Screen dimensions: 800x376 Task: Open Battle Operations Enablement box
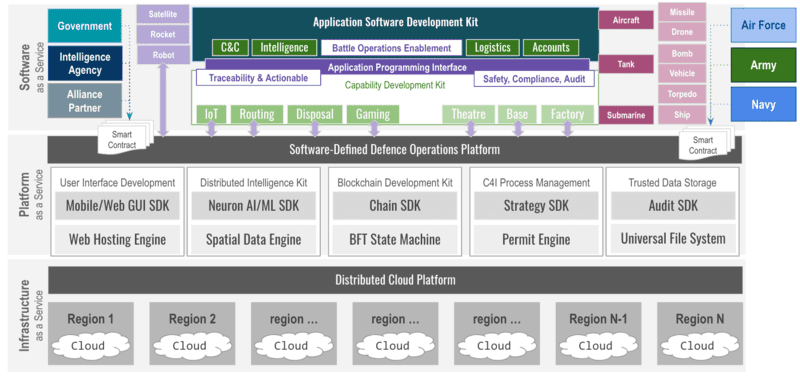(391, 48)
